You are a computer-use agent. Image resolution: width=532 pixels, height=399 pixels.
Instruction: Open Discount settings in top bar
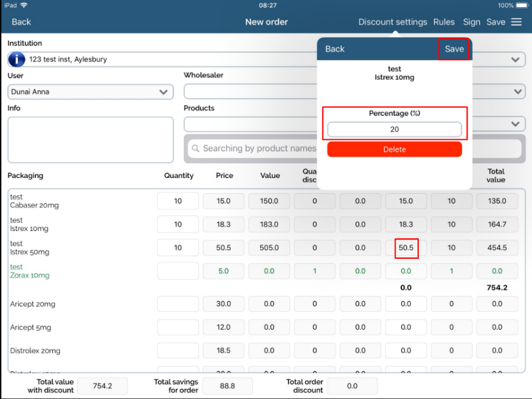point(393,22)
